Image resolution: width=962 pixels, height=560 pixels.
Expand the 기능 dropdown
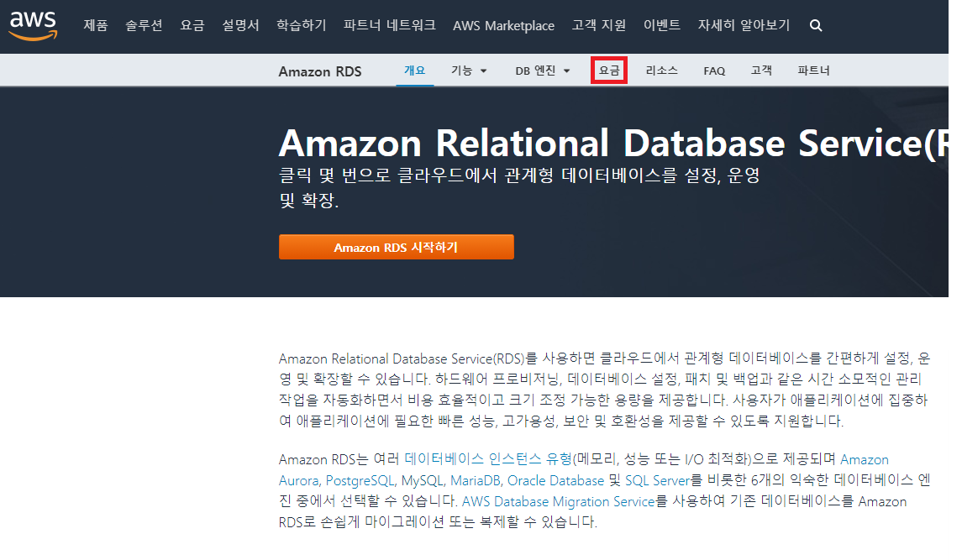pos(469,71)
